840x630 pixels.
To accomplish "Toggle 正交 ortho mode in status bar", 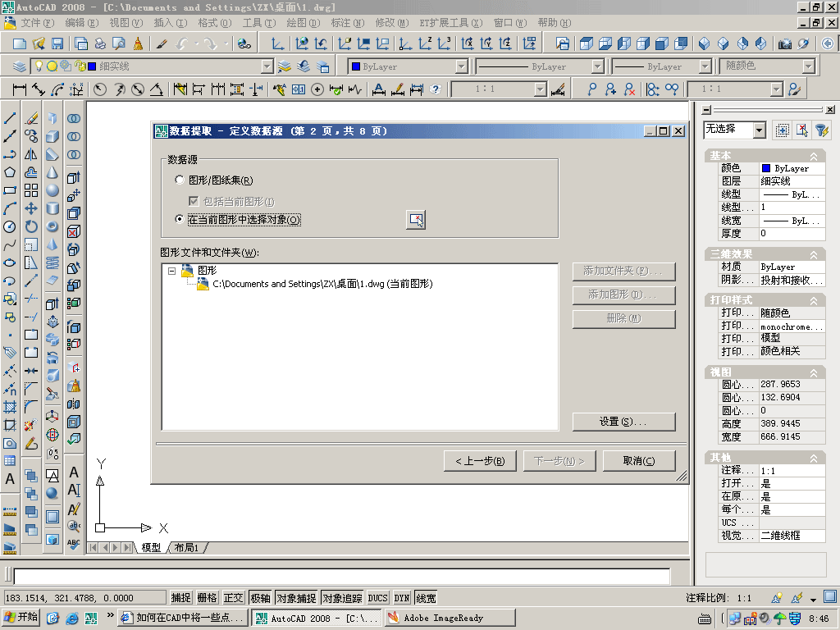I will point(234,598).
